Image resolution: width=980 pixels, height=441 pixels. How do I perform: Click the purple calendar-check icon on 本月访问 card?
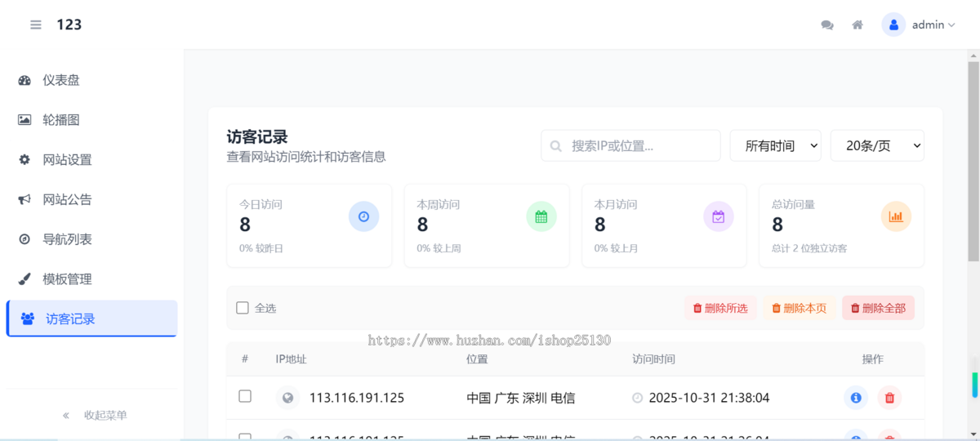pyautogui.click(x=719, y=216)
